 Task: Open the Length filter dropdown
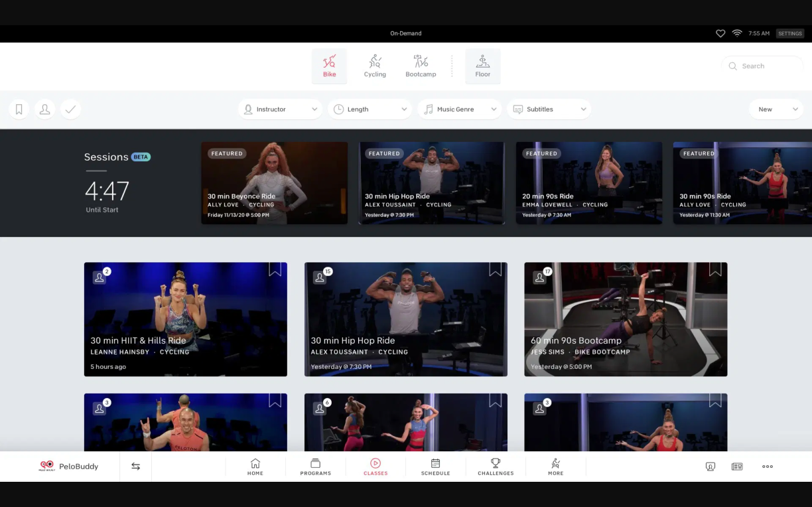pyautogui.click(x=370, y=109)
